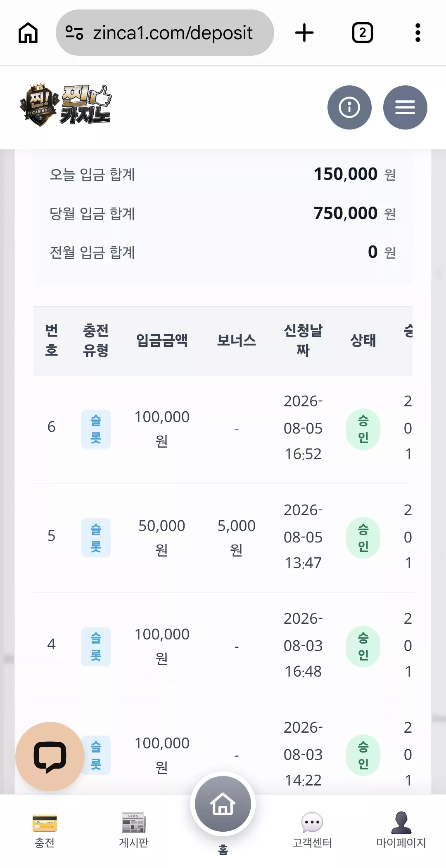446x868 pixels.
Task: Go to the 충전 tab
Action: pos(45,830)
